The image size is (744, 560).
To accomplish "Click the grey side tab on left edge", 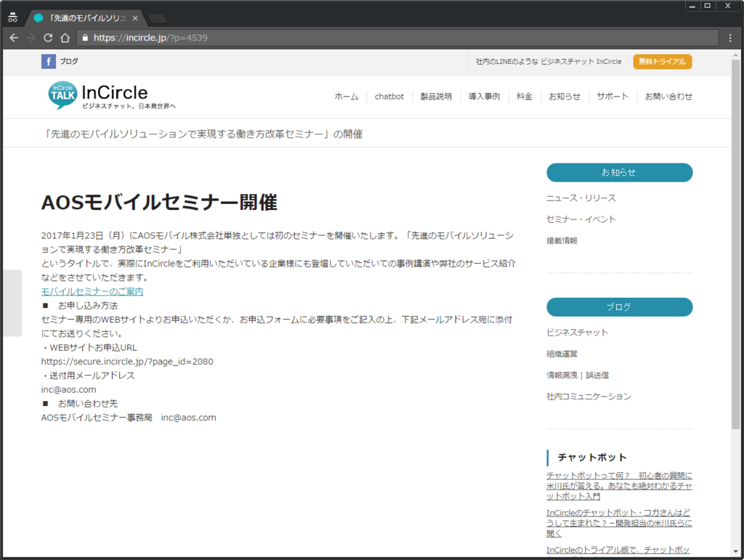I will (12, 303).
